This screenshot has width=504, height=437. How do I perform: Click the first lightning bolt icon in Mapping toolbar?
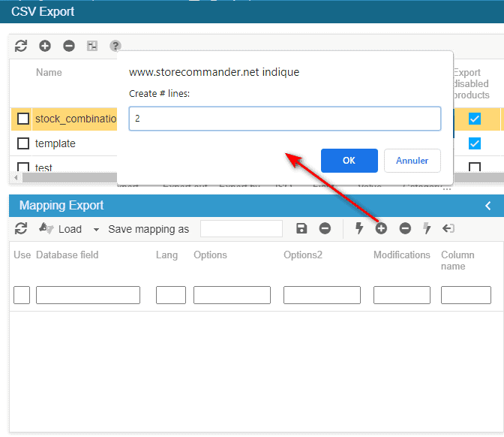359,229
